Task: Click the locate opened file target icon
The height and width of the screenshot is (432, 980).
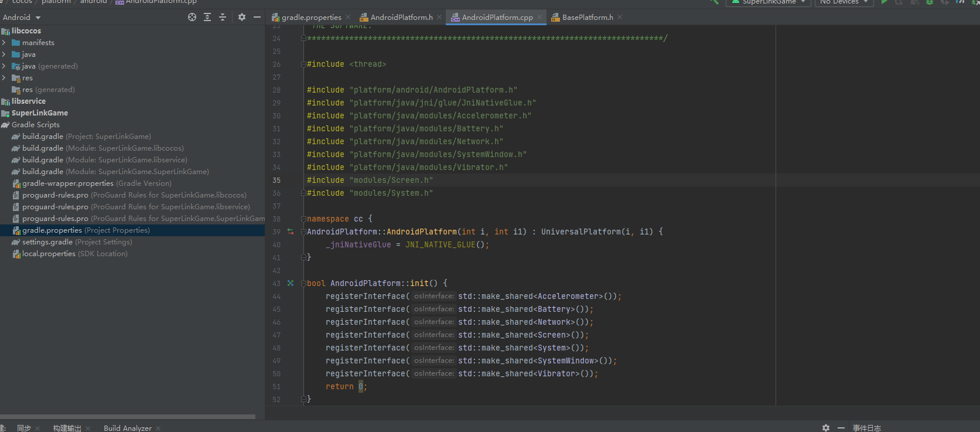Action: pos(192,17)
